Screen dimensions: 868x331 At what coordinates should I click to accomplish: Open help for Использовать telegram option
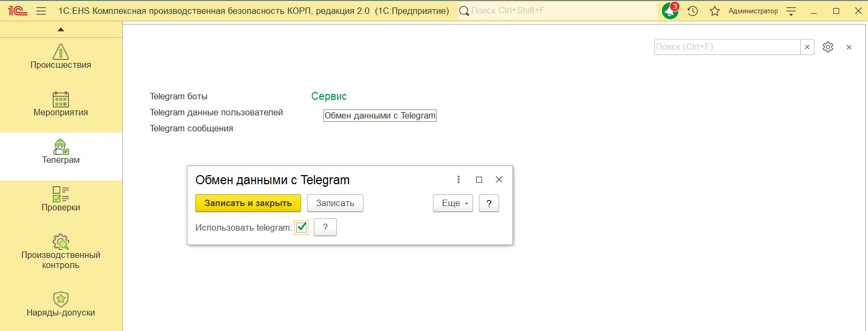tap(325, 227)
